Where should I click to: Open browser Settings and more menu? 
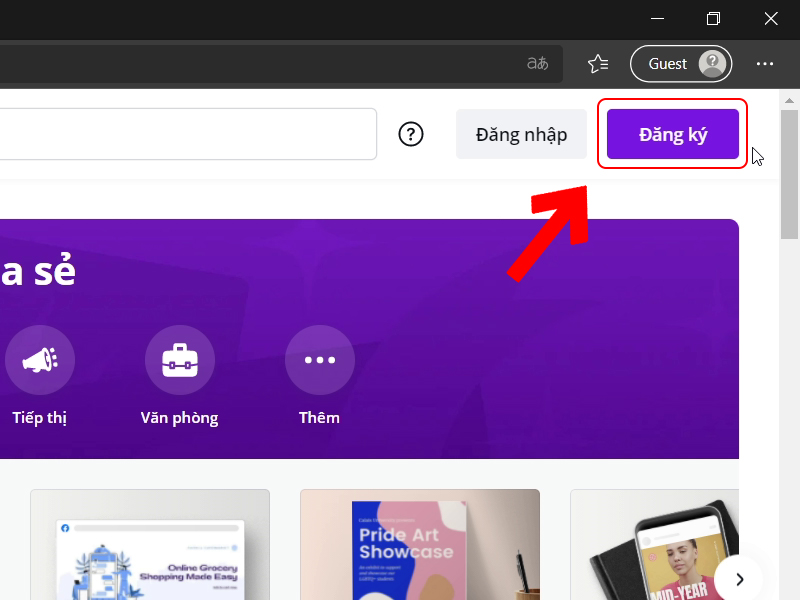[x=765, y=64]
